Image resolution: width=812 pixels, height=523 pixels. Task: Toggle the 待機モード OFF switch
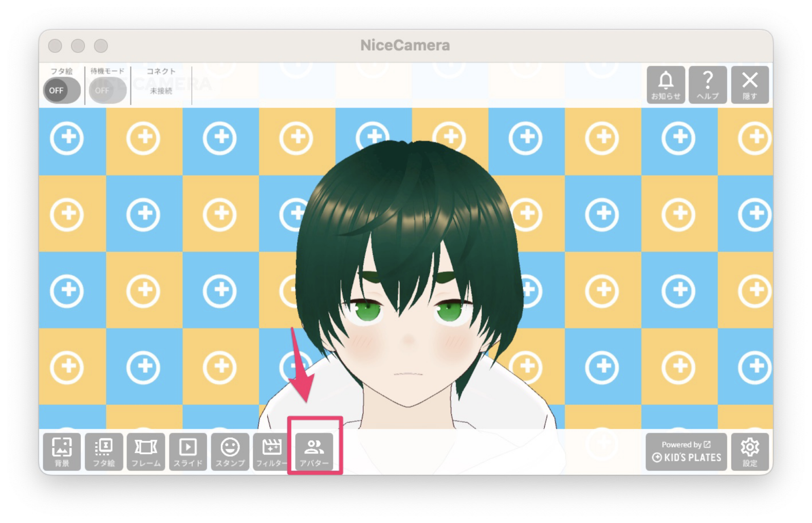click(108, 90)
